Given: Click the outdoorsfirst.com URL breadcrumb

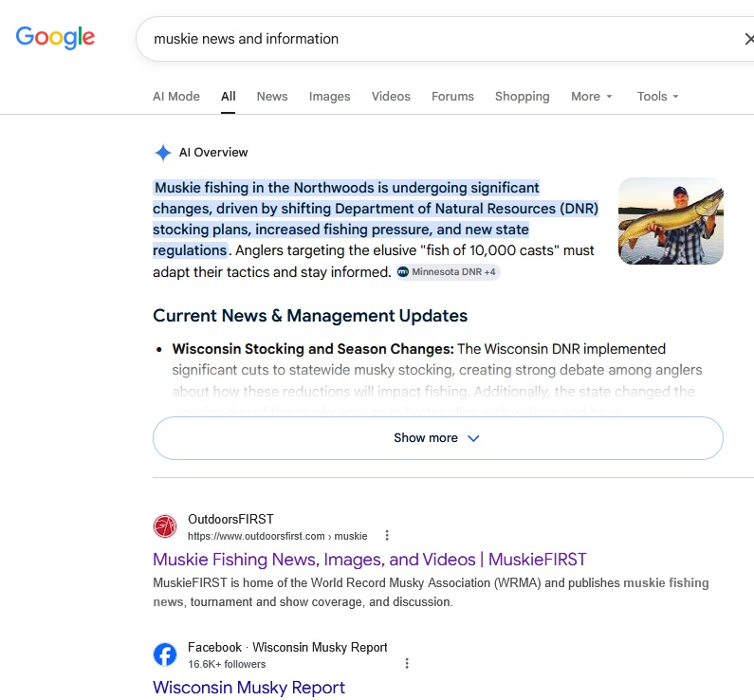Looking at the screenshot, I should [x=277, y=536].
